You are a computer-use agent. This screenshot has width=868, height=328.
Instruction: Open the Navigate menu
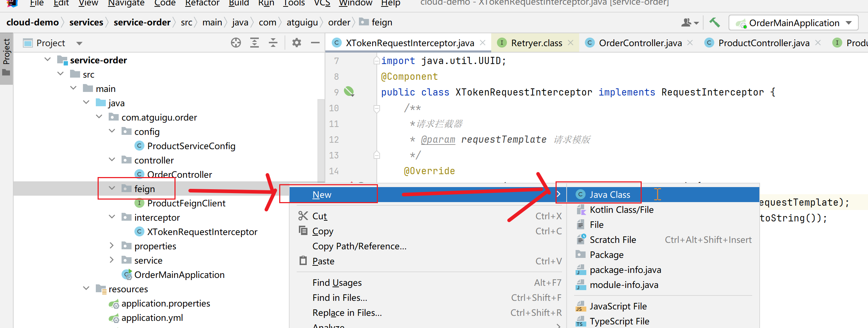pos(126,3)
